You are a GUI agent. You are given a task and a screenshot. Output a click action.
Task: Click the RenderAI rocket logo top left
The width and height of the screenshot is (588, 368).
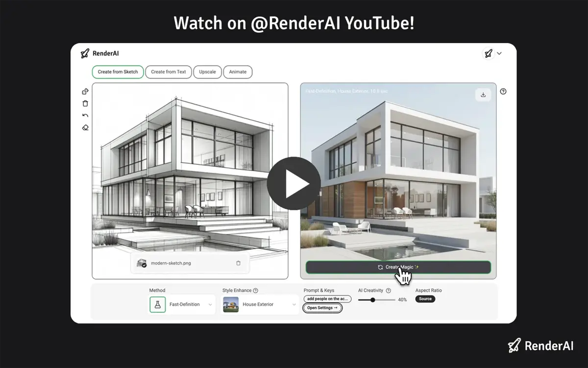tap(84, 53)
